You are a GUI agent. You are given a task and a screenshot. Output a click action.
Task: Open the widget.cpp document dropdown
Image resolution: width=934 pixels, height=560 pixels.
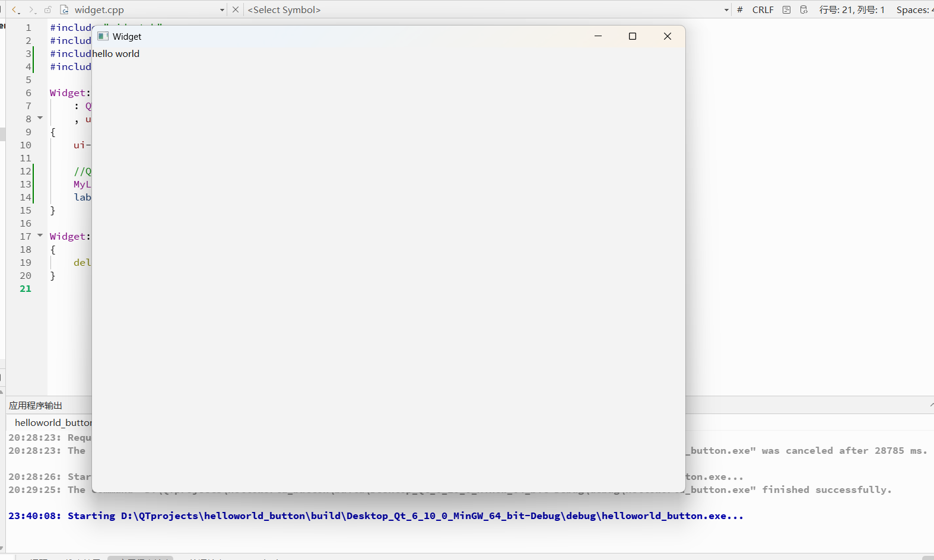[222, 10]
